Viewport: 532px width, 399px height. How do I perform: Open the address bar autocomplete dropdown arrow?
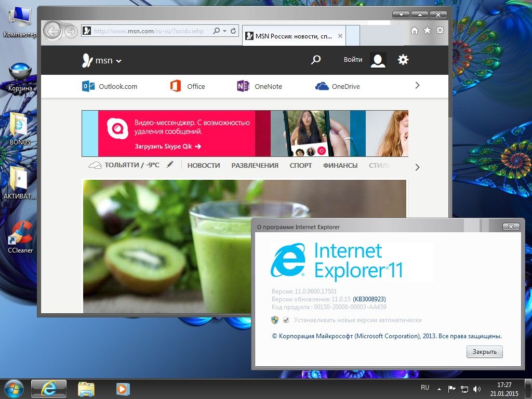224,31
